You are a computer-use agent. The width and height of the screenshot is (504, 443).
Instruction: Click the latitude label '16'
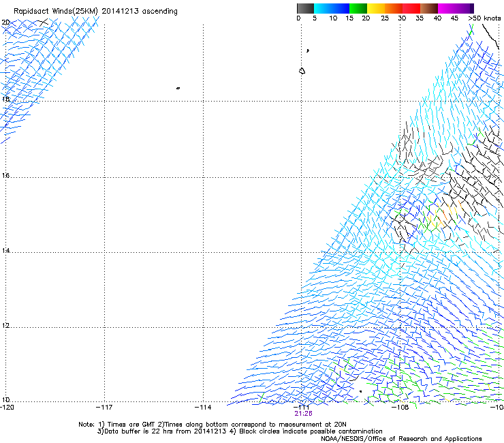pos(5,175)
